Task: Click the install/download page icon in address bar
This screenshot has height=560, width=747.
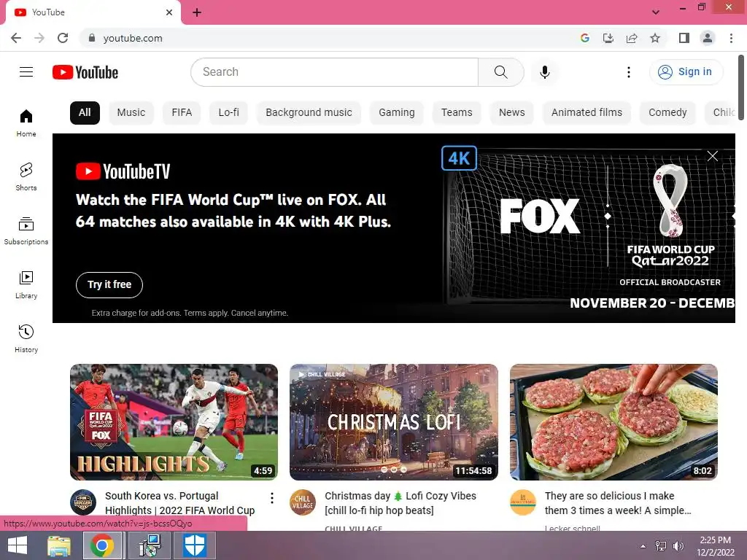Action: click(608, 38)
